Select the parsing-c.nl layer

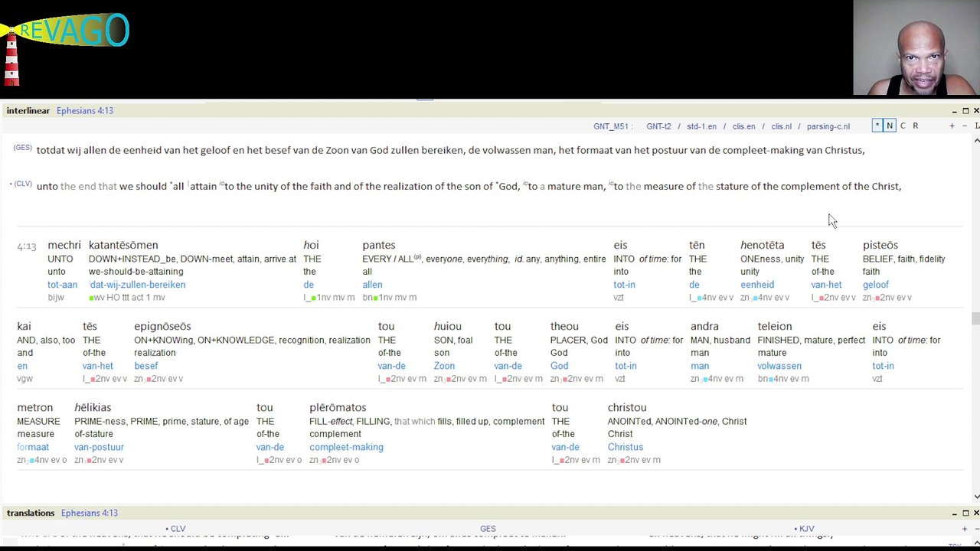click(x=828, y=126)
